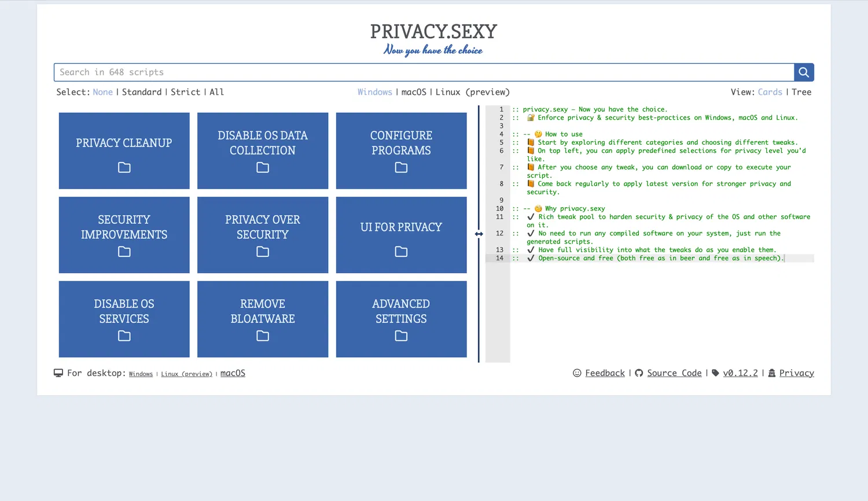This screenshot has width=868, height=501.
Task: Download desktop version for Linux (preview)
Action: (186, 374)
